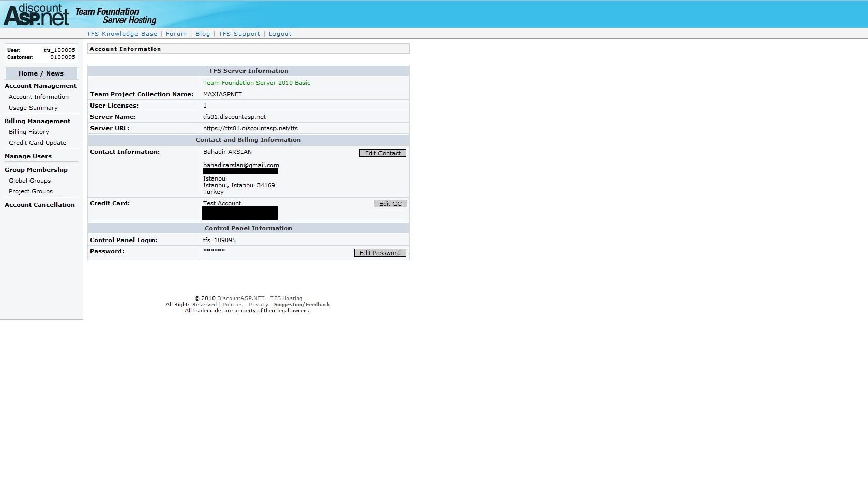Screen dimensions: 868x478
Task: Open Account Information sidebar item
Action: 39,97
